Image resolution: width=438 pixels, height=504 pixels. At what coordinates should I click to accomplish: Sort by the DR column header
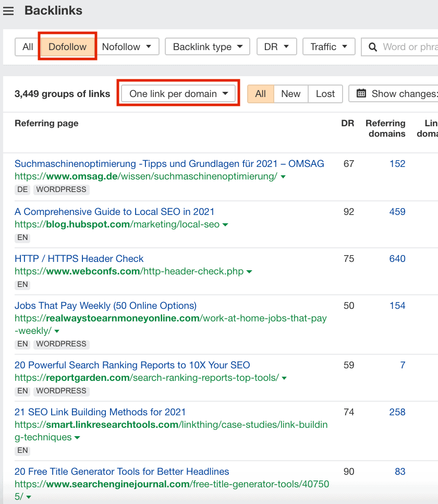pyautogui.click(x=347, y=123)
